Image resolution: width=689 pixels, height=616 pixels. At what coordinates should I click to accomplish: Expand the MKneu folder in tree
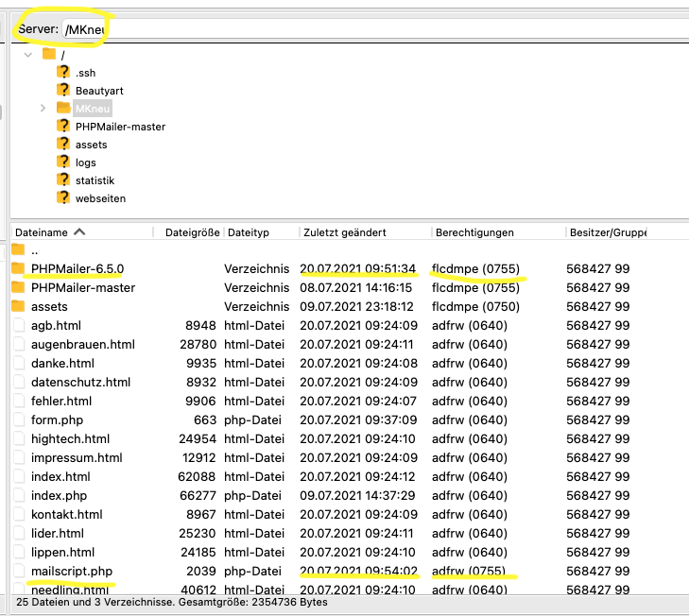tap(43, 109)
